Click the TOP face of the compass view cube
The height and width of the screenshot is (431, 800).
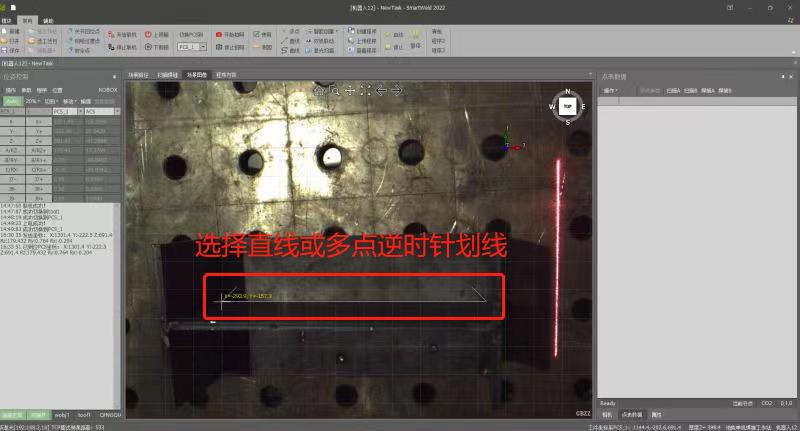coord(567,106)
